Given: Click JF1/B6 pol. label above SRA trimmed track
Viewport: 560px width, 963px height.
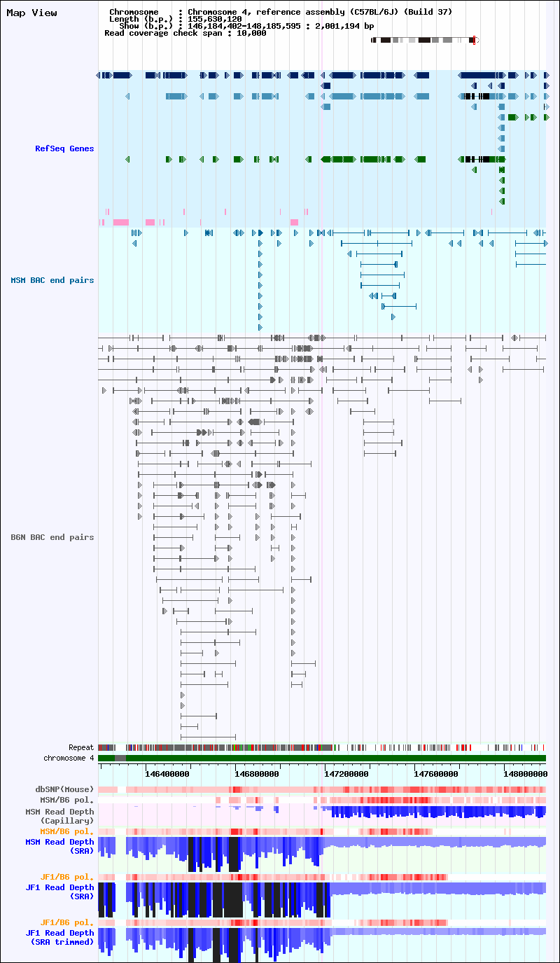Looking at the screenshot, I should pyautogui.click(x=67, y=922).
